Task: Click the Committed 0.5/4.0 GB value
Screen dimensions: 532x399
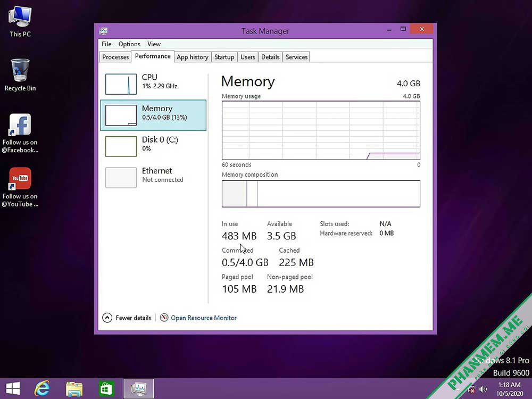Action: pos(245,262)
